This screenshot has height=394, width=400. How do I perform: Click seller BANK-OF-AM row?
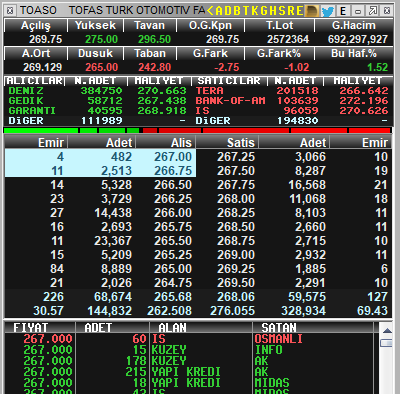(292, 101)
